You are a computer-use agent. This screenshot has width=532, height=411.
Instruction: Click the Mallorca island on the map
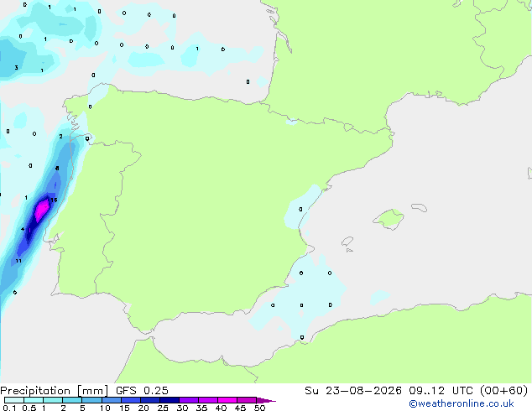tap(389, 219)
